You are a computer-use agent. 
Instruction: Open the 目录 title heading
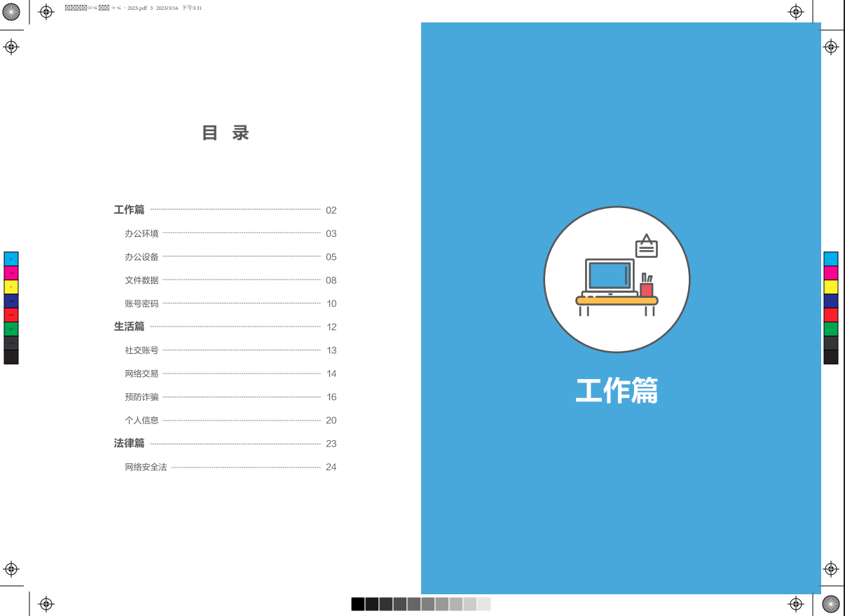pyautogui.click(x=226, y=133)
